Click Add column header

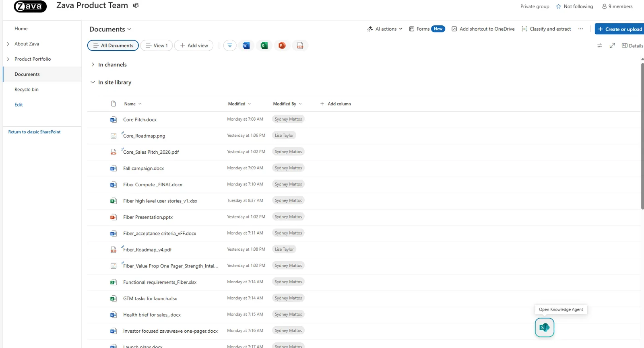[335, 104]
